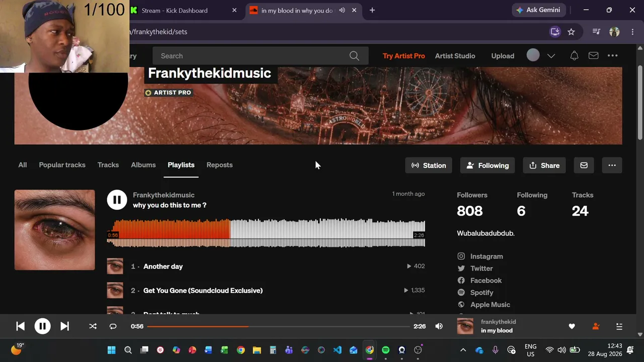This screenshot has width=644, height=362.
Task: Open the artist's Twitter link
Action: coord(481,268)
